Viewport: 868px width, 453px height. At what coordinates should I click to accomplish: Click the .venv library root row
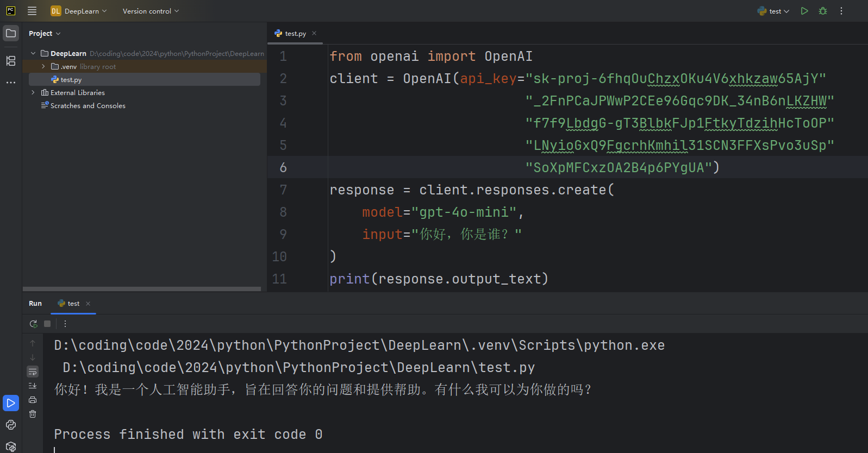(145, 66)
